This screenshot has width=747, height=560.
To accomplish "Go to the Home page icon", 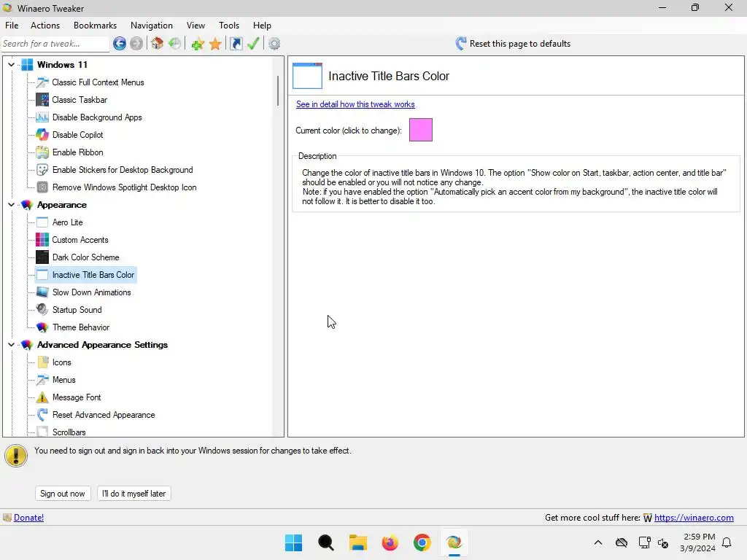I will tap(158, 44).
